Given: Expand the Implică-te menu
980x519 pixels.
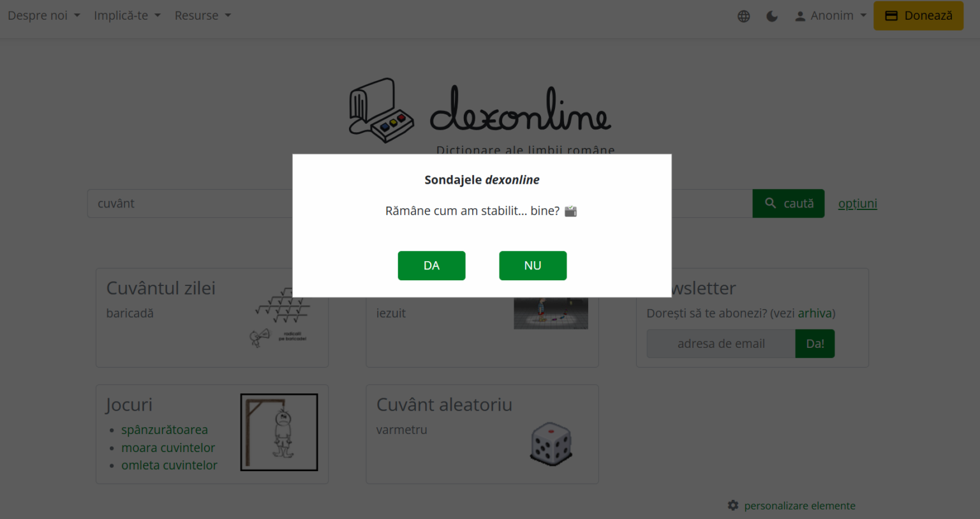Looking at the screenshot, I should coord(127,15).
